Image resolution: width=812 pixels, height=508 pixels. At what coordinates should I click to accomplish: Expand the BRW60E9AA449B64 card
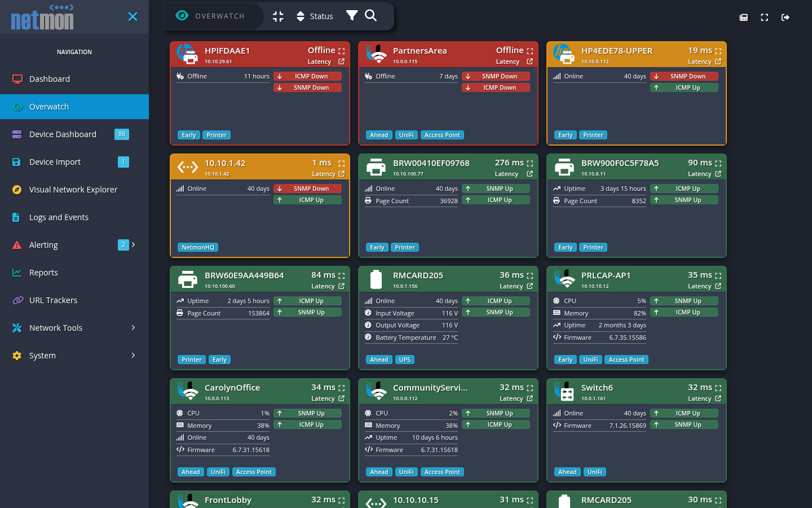pyautogui.click(x=341, y=275)
